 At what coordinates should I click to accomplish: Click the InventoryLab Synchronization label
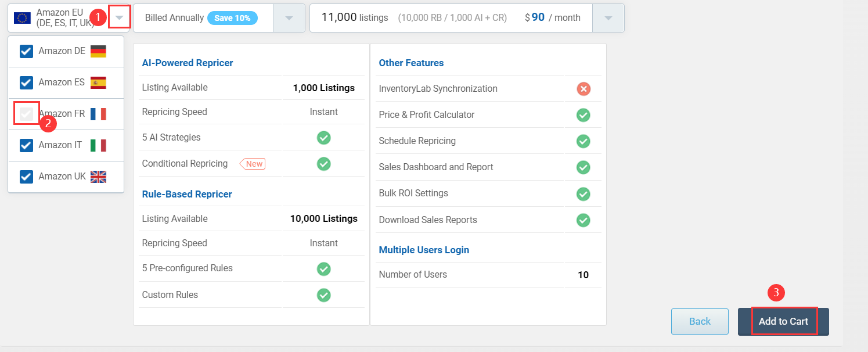pyautogui.click(x=438, y=89)
